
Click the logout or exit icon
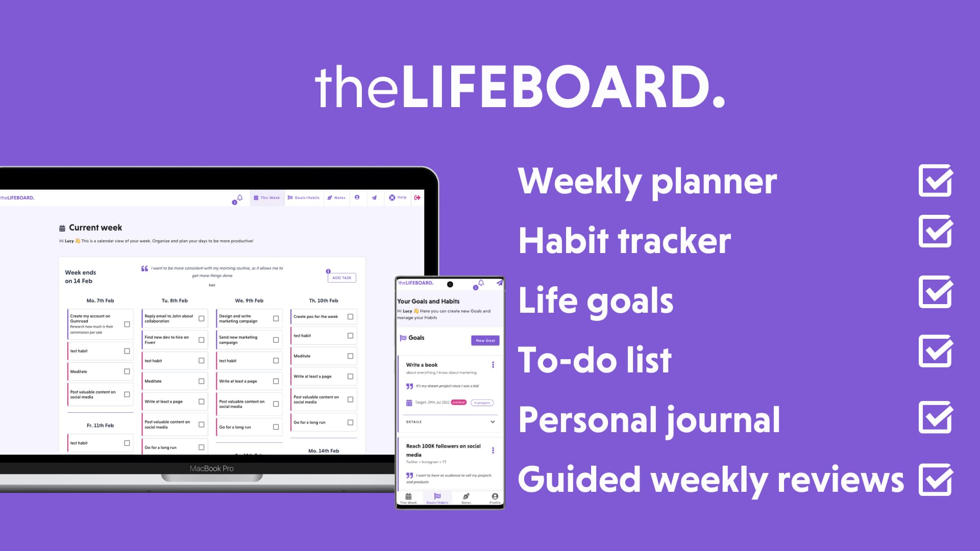[418, 197]
